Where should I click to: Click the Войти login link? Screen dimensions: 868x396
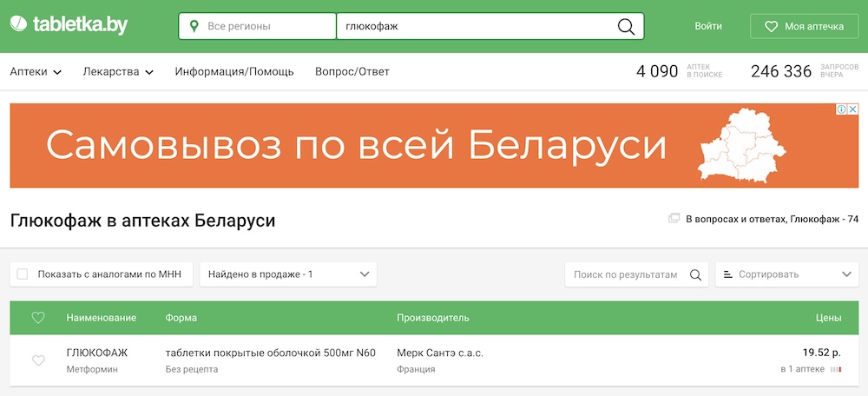(708, 26)
